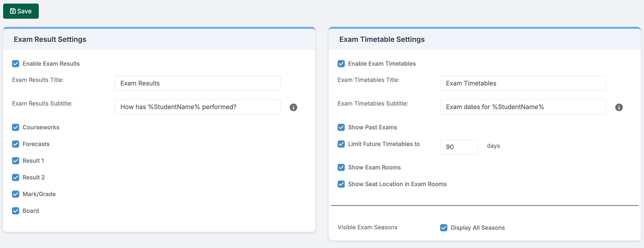Toggle Show Exam Rooms checkbox
Viewport: 644px width, 248px height.
tap(341, 167)
